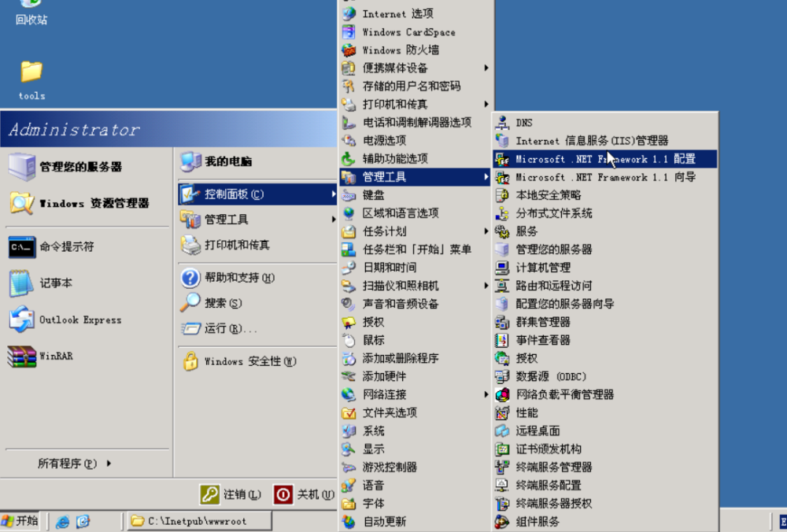Viewport: 787px width, 532px height.
Task: Open Internet 信息服务(IIS)管理器 icon
Action: pos(502,141)
